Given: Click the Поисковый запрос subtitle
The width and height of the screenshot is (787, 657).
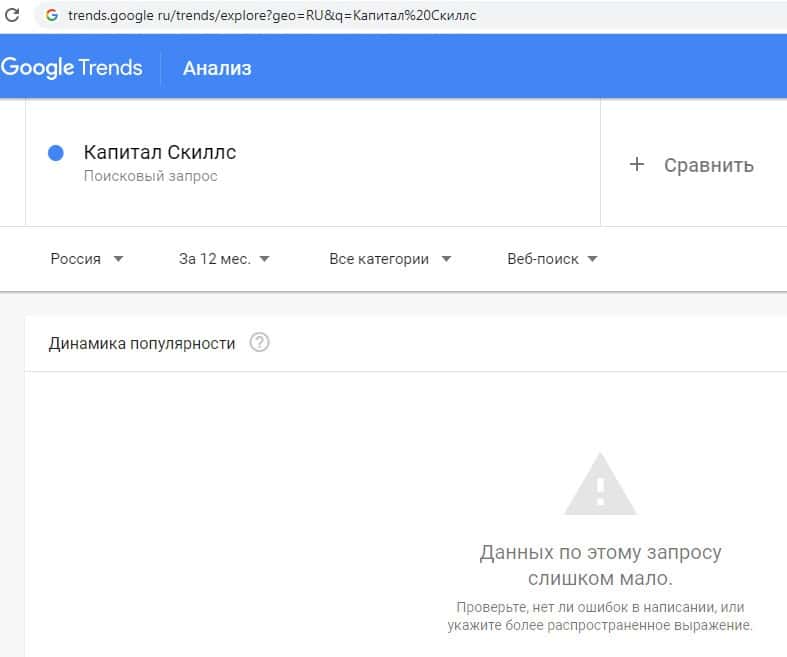Looking at the screenshot, I should coord(150,177).
